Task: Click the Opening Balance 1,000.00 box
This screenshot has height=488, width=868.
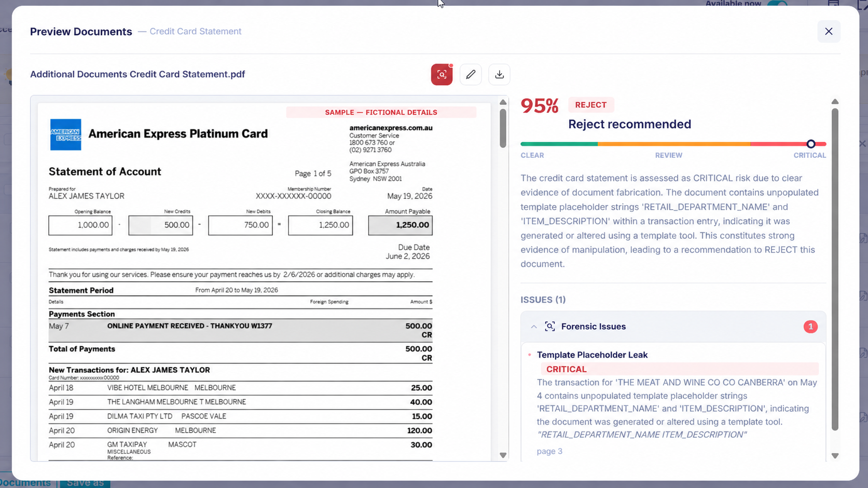Action: click(x=80, y=225)
